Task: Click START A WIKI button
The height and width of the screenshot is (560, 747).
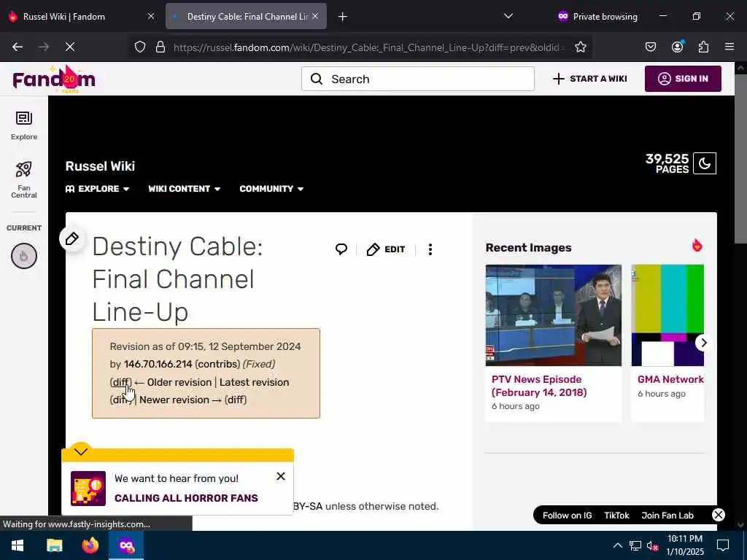Action: (x=589, y=79)
